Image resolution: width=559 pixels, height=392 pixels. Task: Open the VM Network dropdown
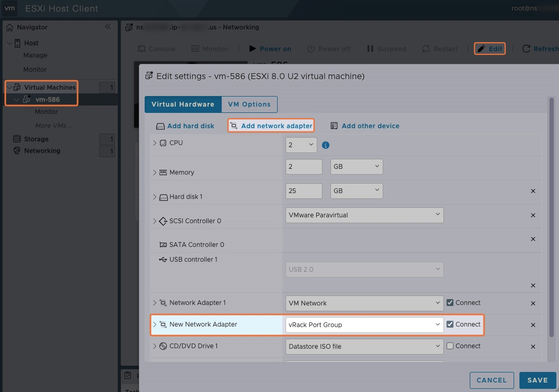364,303
